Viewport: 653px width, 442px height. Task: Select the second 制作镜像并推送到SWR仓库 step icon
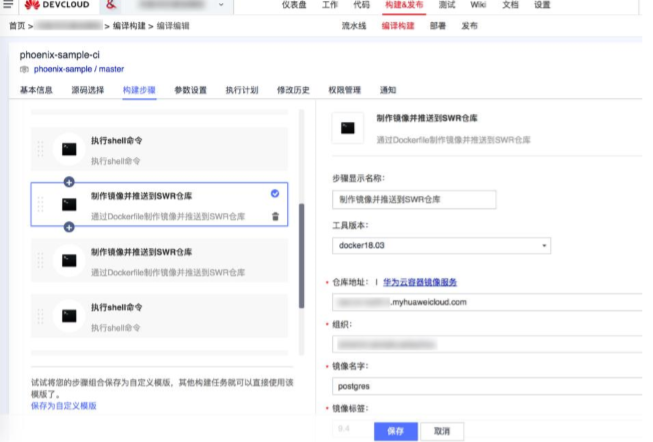[x=69, y=260]
